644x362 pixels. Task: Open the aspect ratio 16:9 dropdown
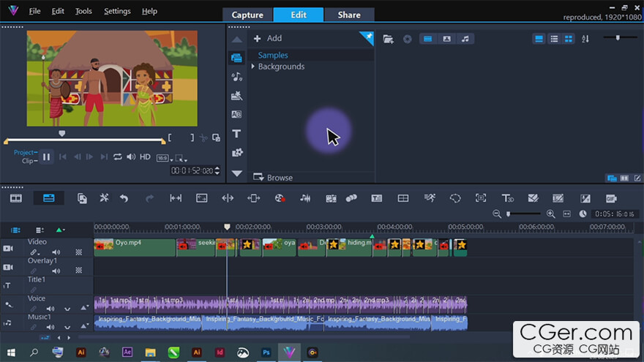coord(164,158)
